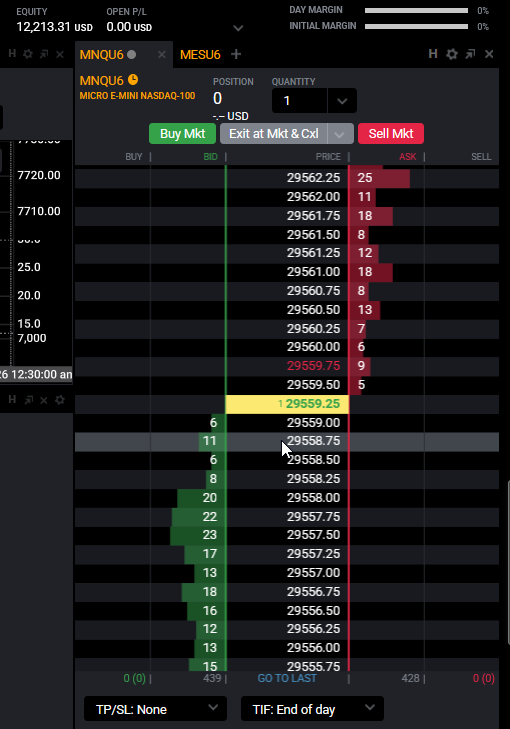Click bid size 22 at 29557.75
This screenshot has height=729, width=510.
click(210, 517)
